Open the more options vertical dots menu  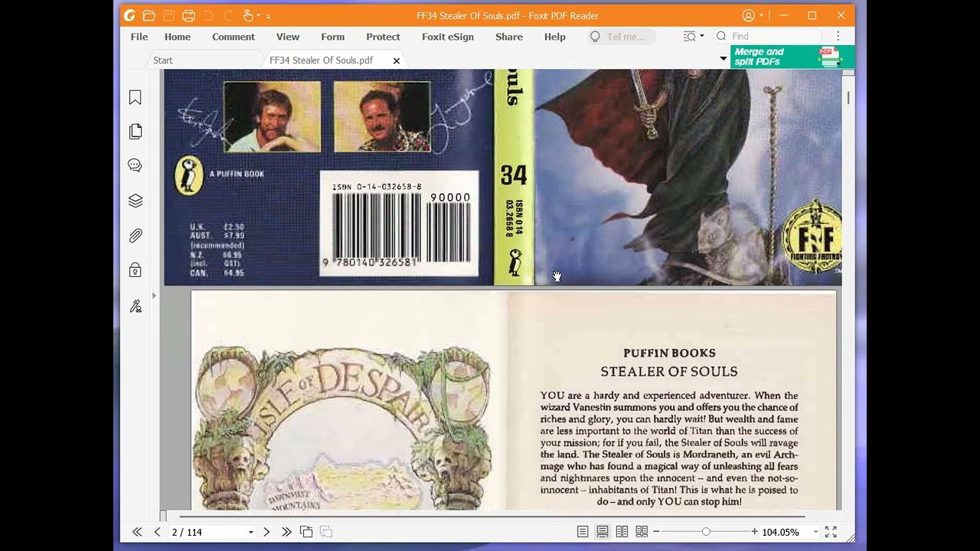pyautogui.click(x=838, y=36)
